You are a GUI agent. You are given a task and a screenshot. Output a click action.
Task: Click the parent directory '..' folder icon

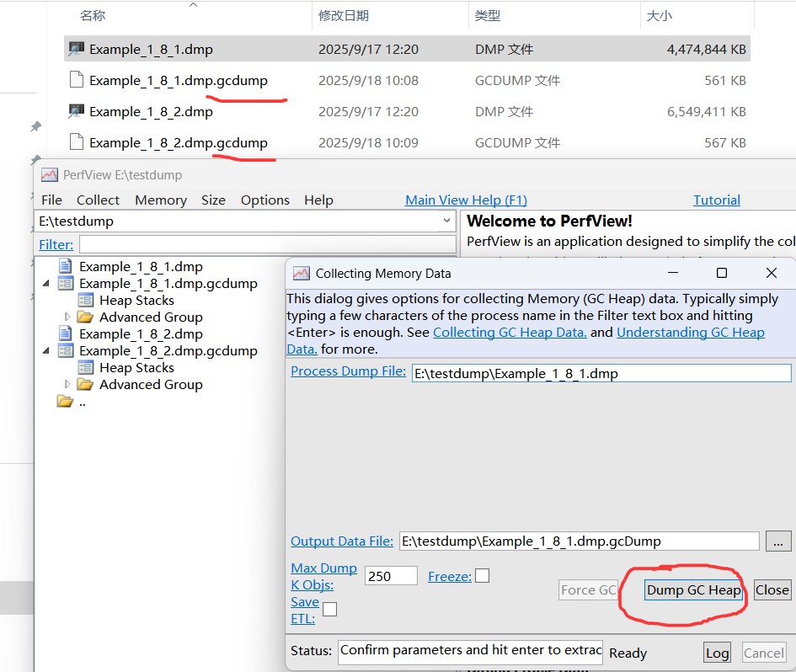tap(65, 402)
